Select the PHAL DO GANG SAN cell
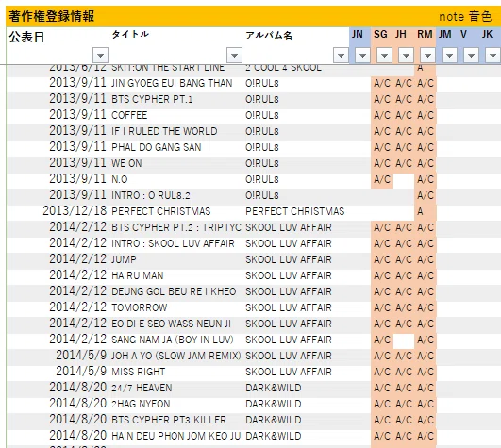This screenshot has height=448, width=501. 157,147
